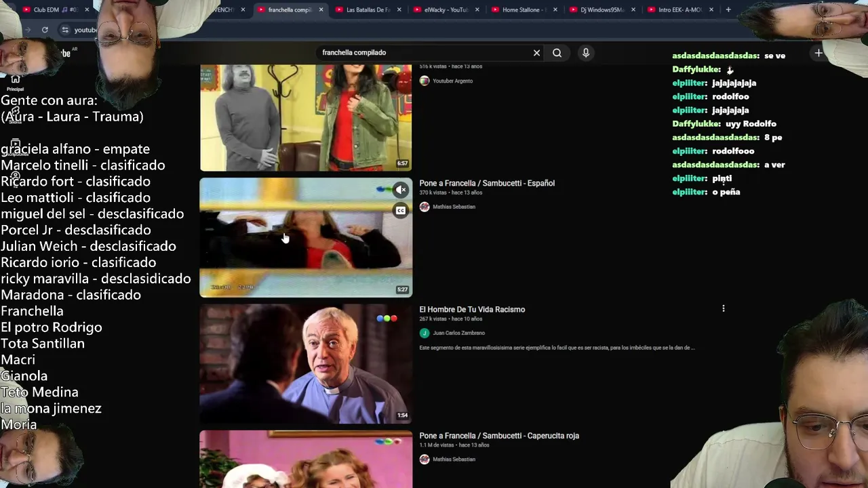Viewport: 868px width, 488px height.
Task: Click the '370 k vistas' view count text
Action: (433, 192)
